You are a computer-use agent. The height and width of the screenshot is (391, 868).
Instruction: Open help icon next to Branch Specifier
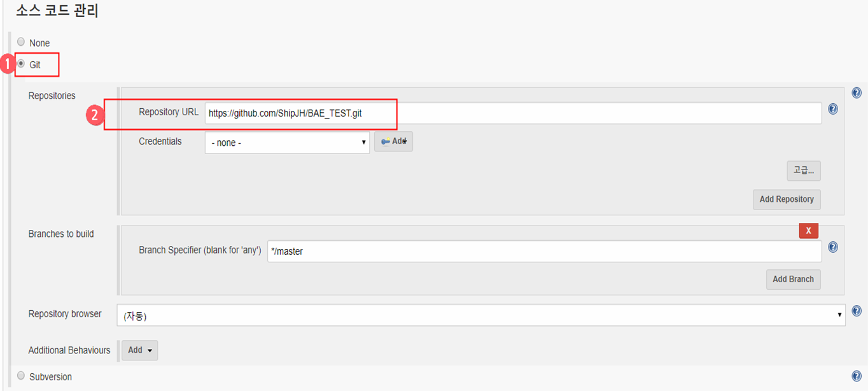point(833,247)
